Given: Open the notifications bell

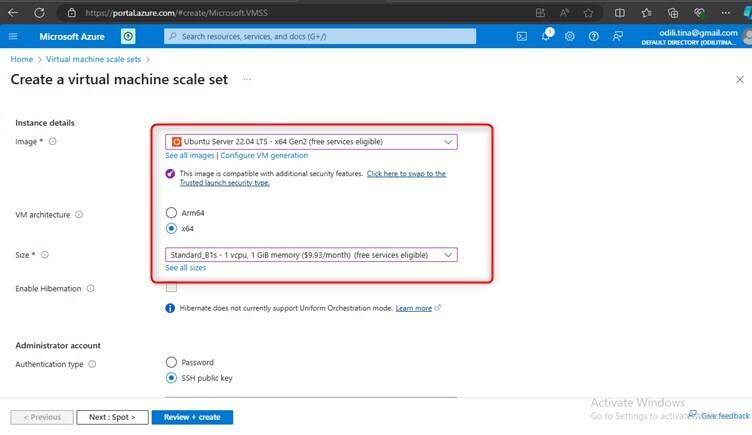Looking at the screenshot, I should pyautogui.click(x=546, y=36).
